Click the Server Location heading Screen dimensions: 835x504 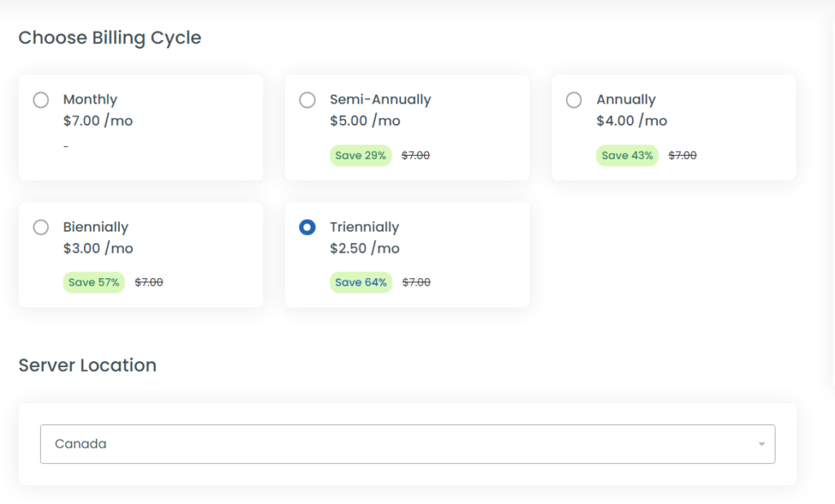click(87, 365)
